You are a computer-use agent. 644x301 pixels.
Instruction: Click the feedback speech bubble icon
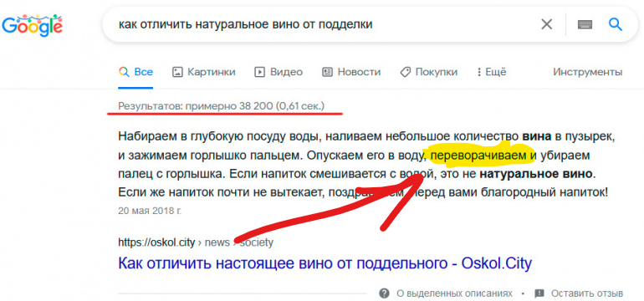click(539, 293)
